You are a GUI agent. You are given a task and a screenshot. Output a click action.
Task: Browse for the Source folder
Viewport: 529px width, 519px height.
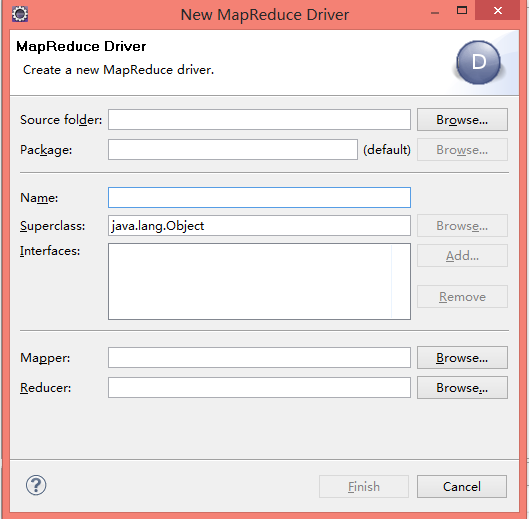point(462,119)
